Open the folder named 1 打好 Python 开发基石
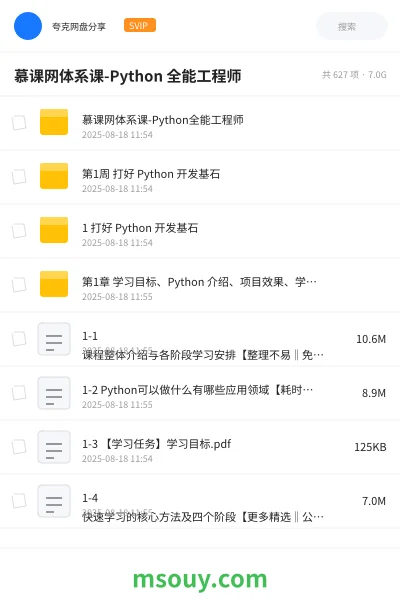The width and height of the screenshot is (400, 600). (140, 228)
